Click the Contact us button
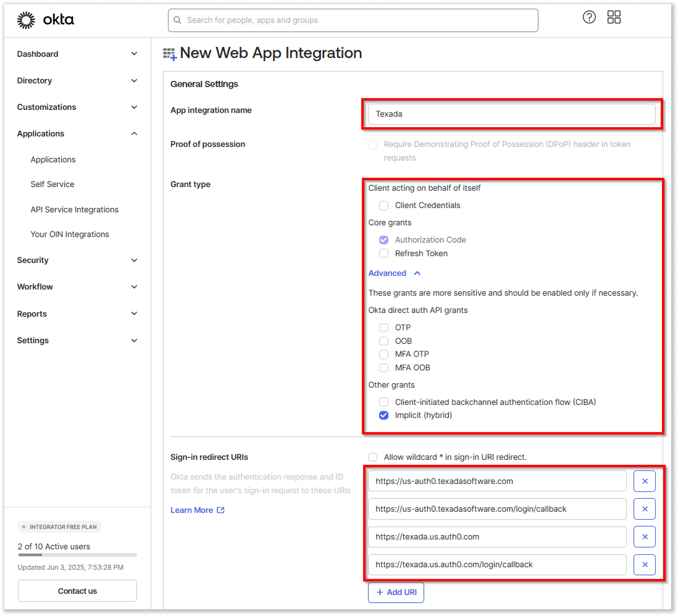This screenshot has width=678, height=616. 77,591
